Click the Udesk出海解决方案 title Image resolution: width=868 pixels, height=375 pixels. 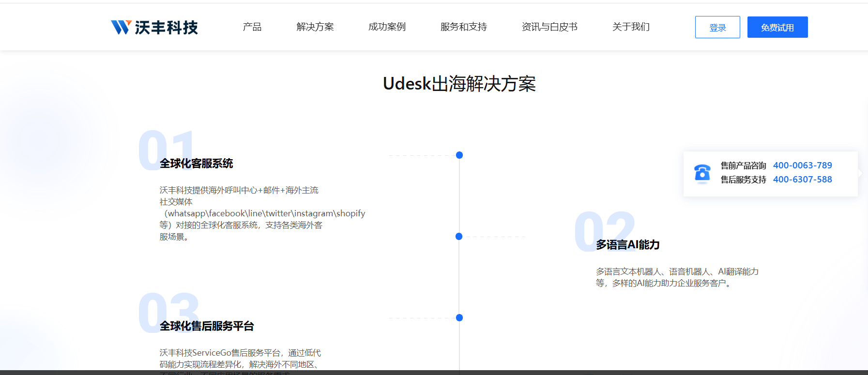pos(459,84)
